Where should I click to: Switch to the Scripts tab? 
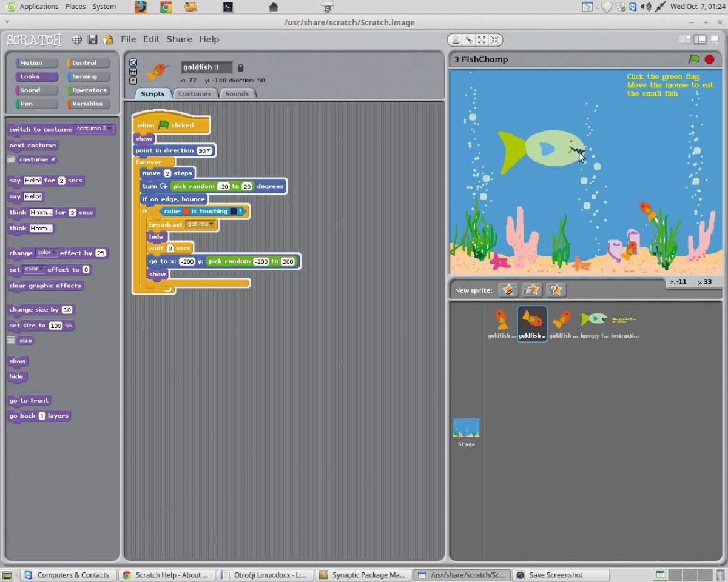tap(153, 93)
